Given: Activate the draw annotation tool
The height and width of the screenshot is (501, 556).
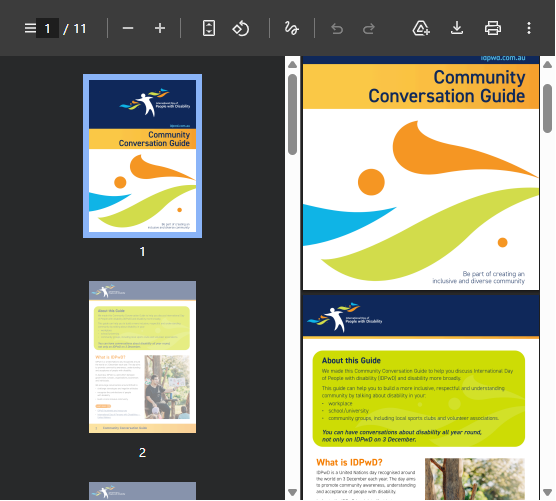Looking at the screenshot, I should coord(291,28).
